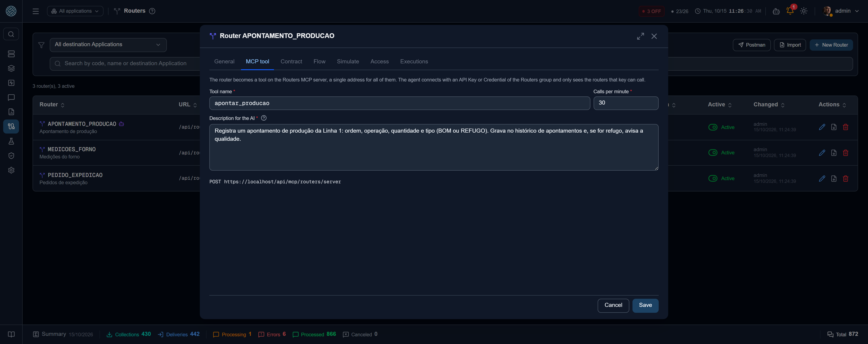Switch to the Flow tab
This screenshot has width=868, height=344.
pos(319,62)
